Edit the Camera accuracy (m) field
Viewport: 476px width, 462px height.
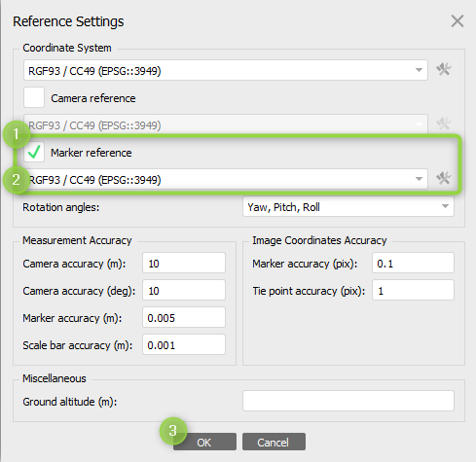(184, 263)
